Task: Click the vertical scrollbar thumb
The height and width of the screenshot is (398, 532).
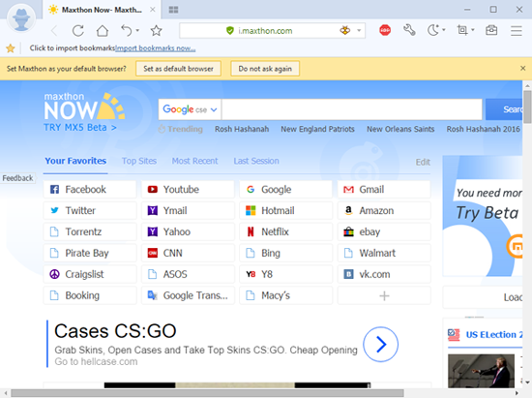Action: point(527,107)
